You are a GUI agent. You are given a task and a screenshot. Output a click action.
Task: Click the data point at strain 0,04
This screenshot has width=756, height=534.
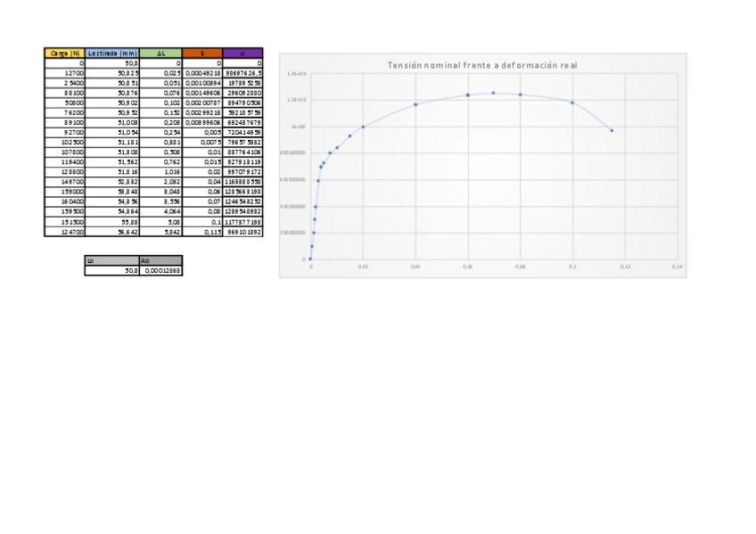pos(415,104)
